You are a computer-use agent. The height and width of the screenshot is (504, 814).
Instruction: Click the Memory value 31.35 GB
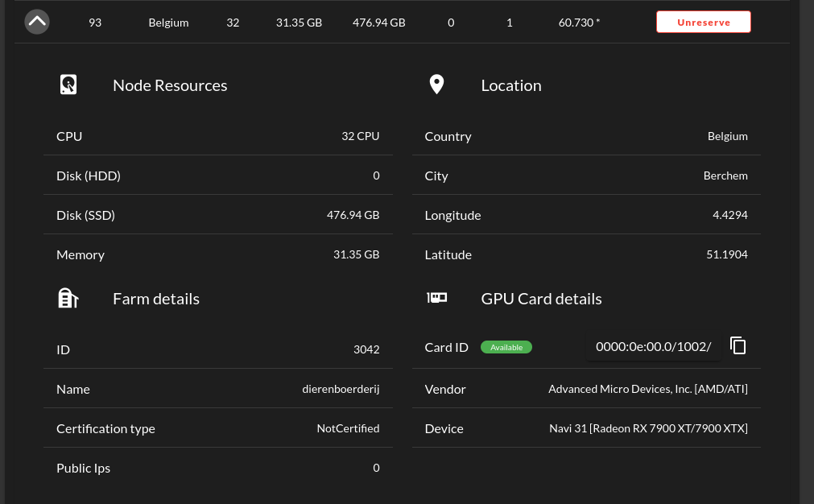pyautogui.click(x=356, y=254)
